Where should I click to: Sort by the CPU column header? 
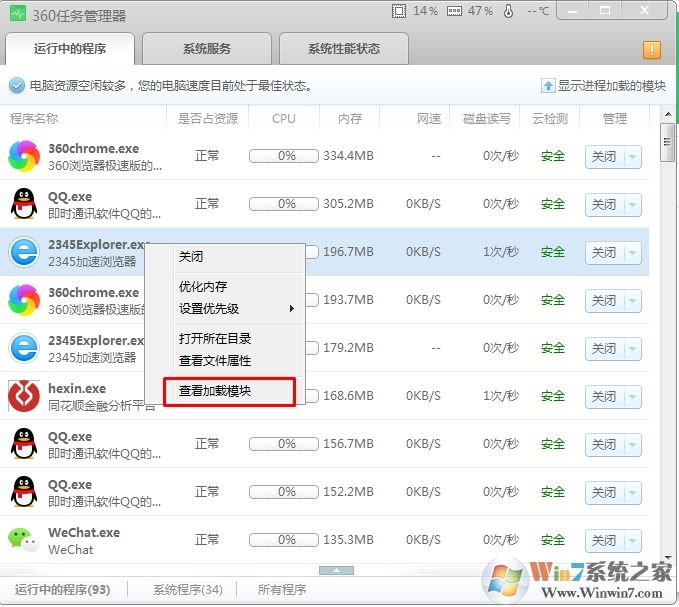[x=284, y=118]
